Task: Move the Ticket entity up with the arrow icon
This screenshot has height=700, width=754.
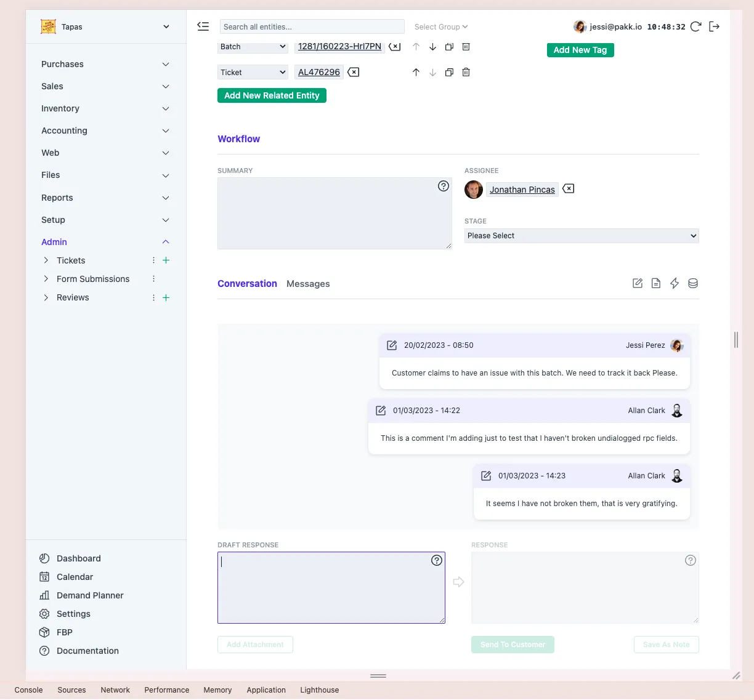Action: (x=416, y=72)
